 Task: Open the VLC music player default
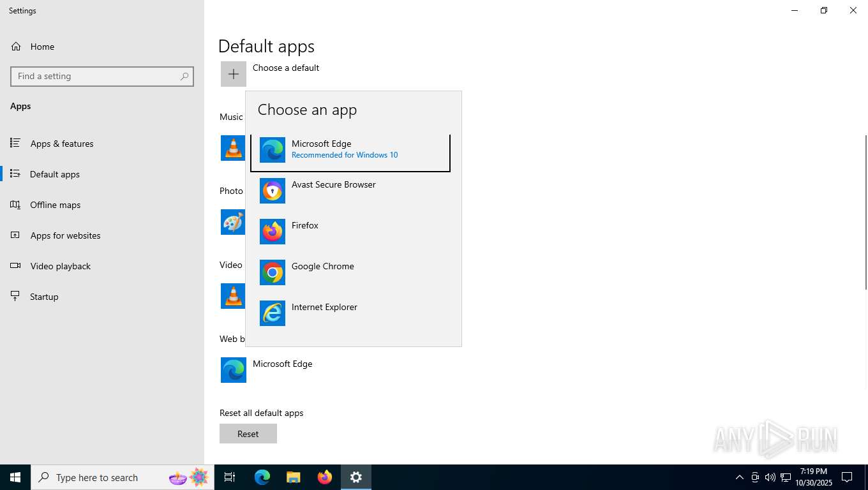coord(233,148)
